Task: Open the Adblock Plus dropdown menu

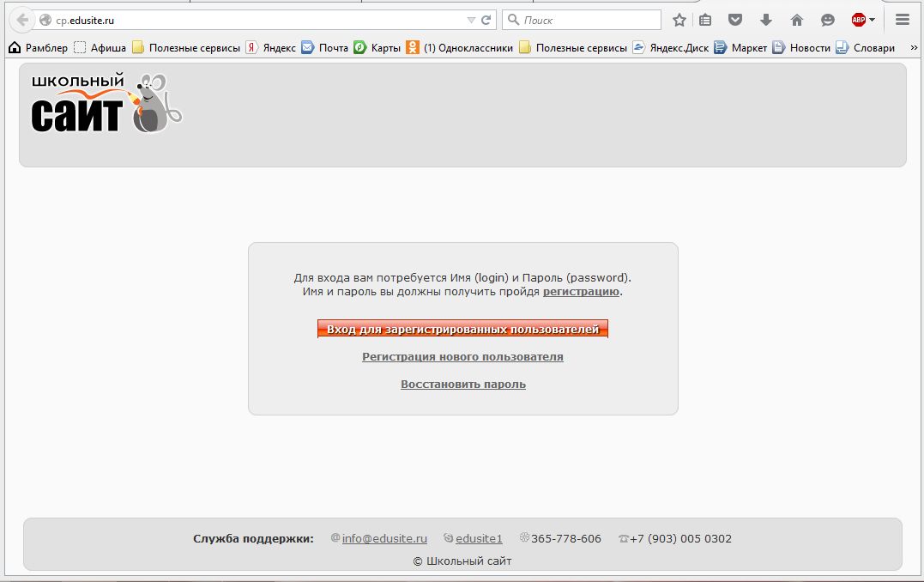Action: [872, 20]
